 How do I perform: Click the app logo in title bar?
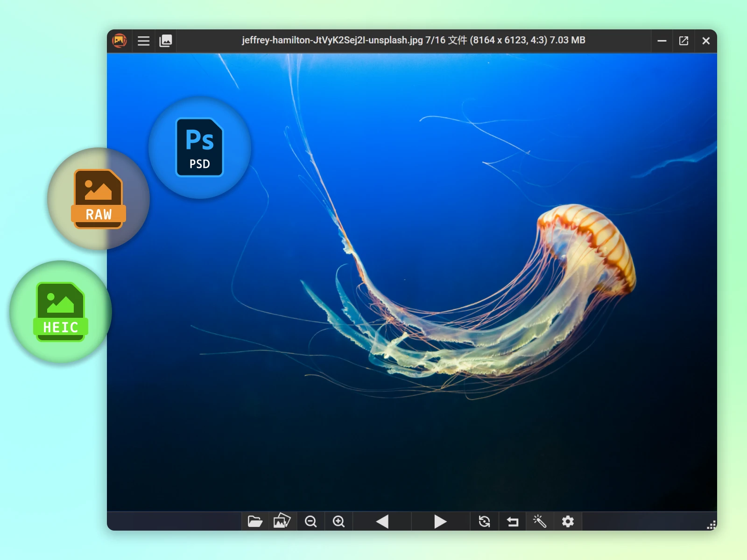click(120, 41)
